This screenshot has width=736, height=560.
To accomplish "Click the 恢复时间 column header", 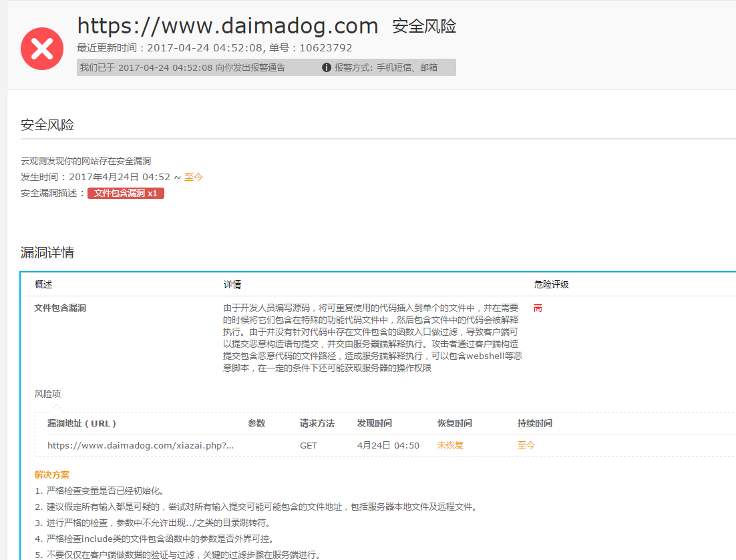I will (x=454, y=423).
